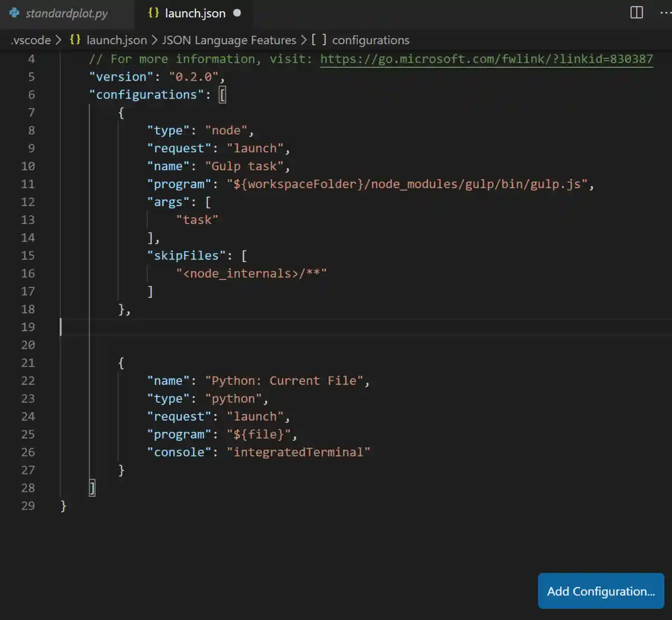The height and width of the screenshot is (620, 672).
Task: Click the unsaved dot on launch.json tab
Action: (237, 13)
